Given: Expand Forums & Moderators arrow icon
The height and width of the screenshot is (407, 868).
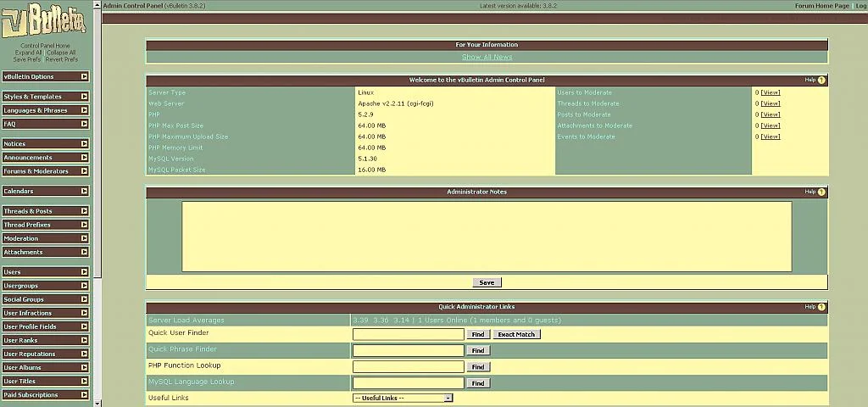Looking at the screenshot, I should (84, 171).
